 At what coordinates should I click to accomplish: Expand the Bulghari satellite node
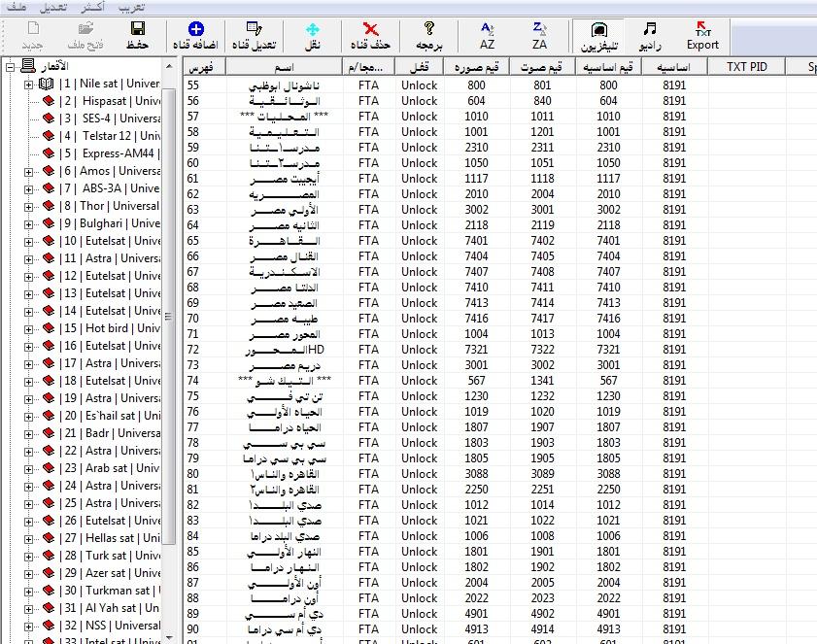(x=28, y=224)
